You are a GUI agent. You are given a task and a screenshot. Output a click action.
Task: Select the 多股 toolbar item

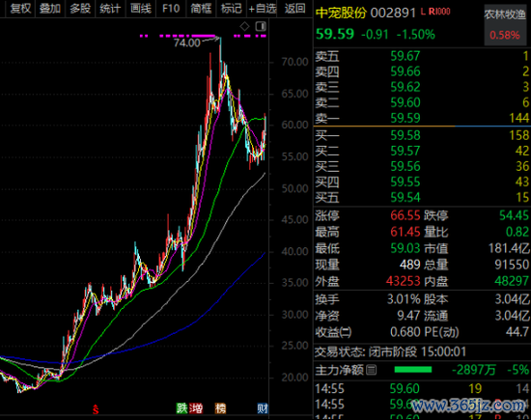point(80,8)
